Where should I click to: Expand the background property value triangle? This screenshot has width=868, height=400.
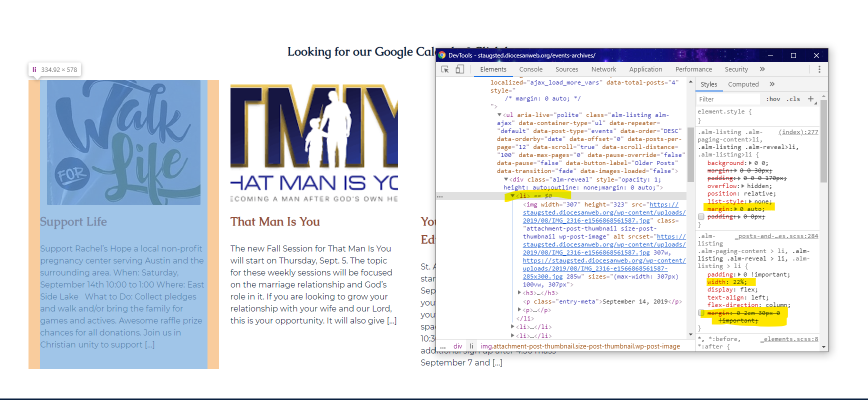(750, 163)
